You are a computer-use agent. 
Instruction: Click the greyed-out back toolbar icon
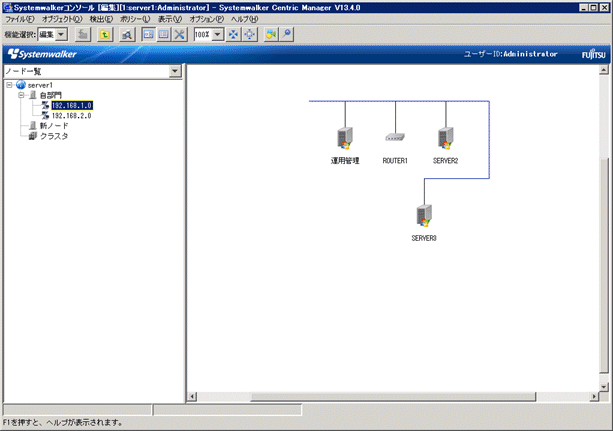(x=82, y=35)
